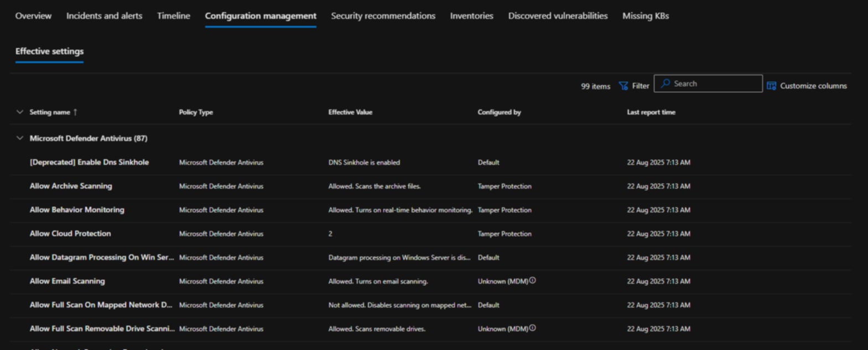
Task: Click info icon beside Removable Drive Unknown (MDM)
Action: click(x=532, y=328)
